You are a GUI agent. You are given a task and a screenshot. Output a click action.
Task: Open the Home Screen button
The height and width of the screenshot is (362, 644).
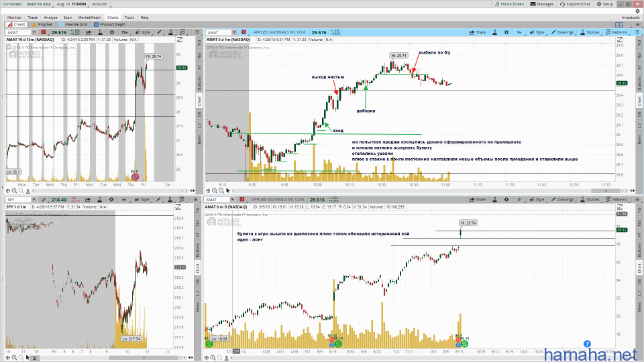tap(509, 4)
